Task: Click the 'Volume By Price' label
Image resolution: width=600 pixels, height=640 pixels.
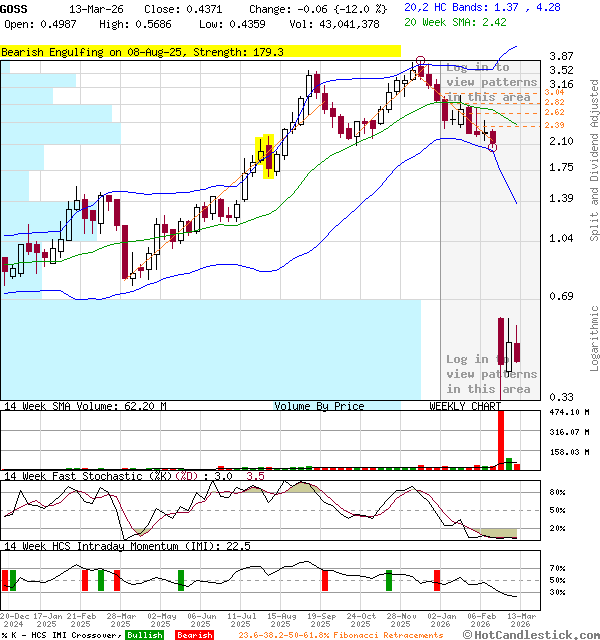Action: click(319, 406)
